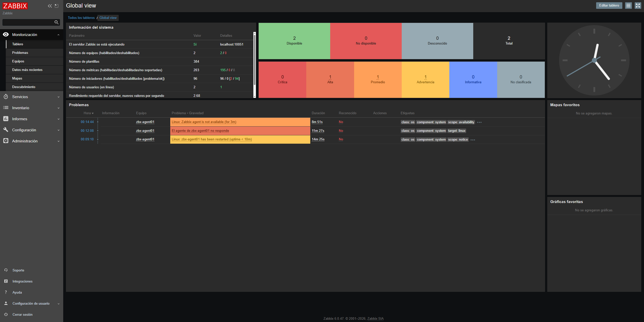The image size is (644, 322).
Task: Expand the Administración menu chevron
Action: 58,141
